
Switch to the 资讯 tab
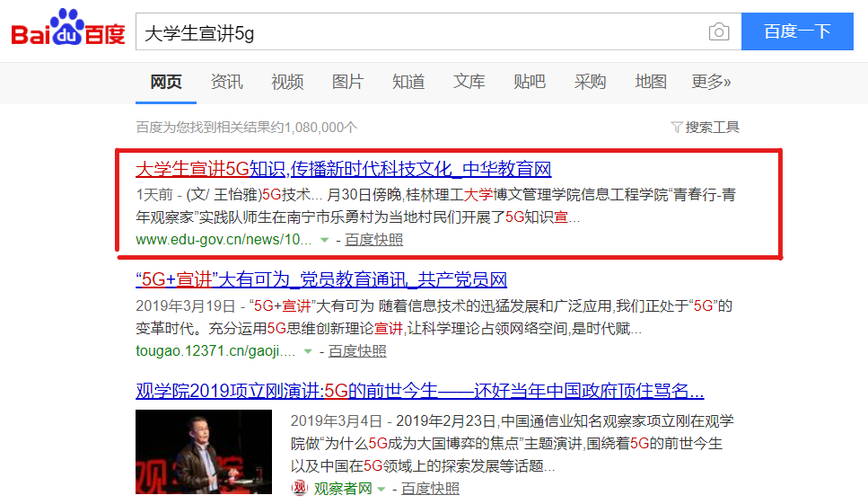(x=226, y=82)
